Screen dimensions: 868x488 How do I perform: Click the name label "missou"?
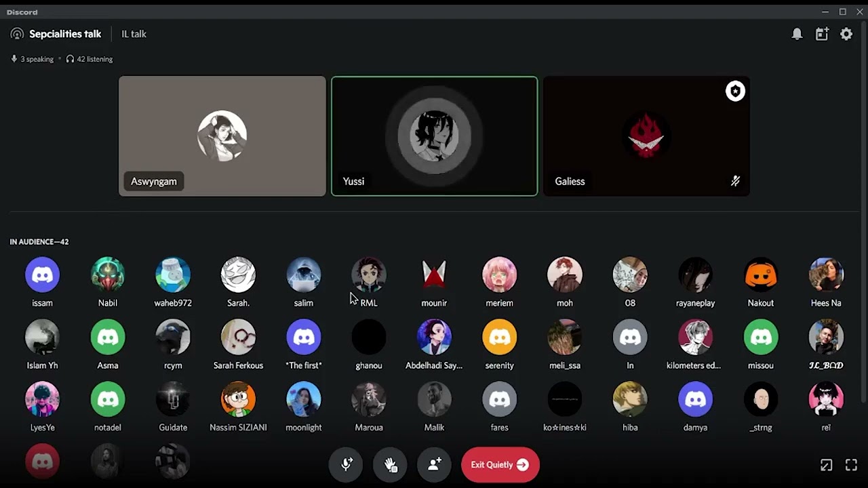point(761,365)
